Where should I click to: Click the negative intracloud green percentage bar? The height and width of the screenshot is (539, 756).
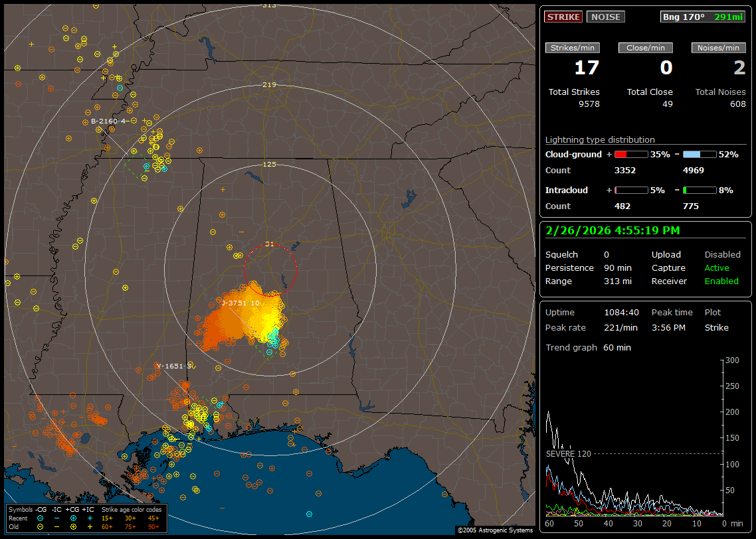point(700,190)
